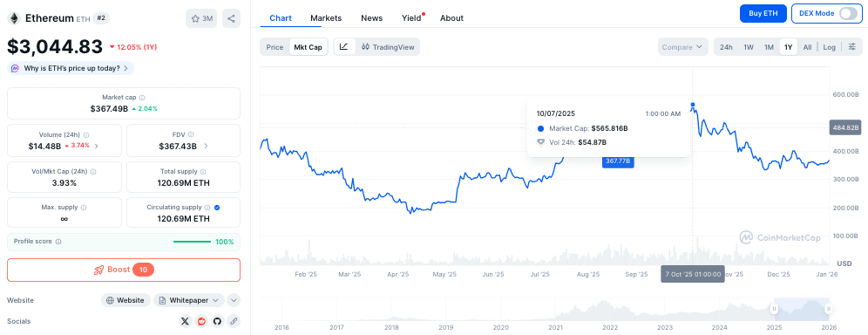The image size is (868, 335).
Task: Click the 3.93% Vol/Mkt Cap value
Action: pos(64,183)
